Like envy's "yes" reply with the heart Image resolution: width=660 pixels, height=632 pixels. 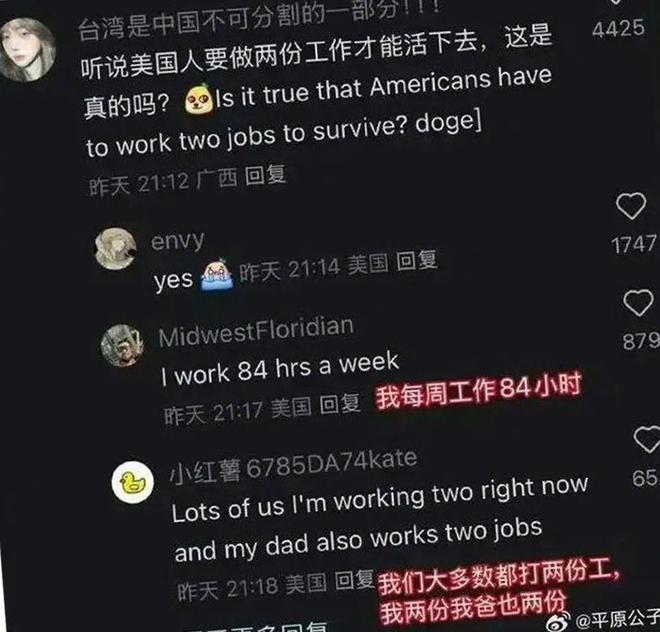(631, 206)
